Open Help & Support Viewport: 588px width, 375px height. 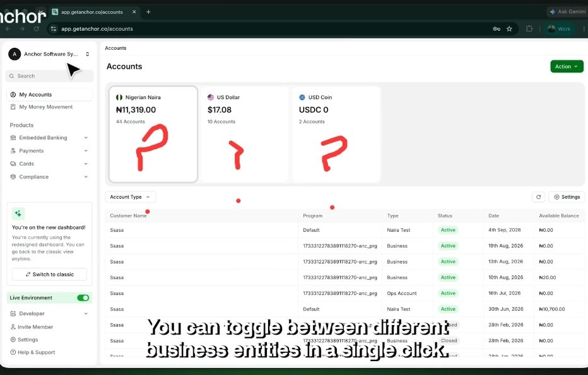[36, 352]
